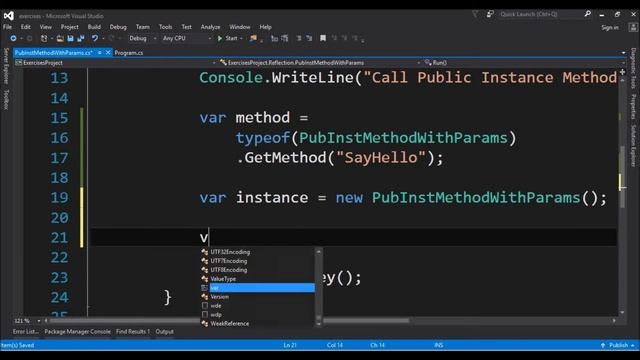Viewport: 640px width, 360px height.
Task: Click the Navigate Backward toolbar icon
Action: click(x=13, y=38)
